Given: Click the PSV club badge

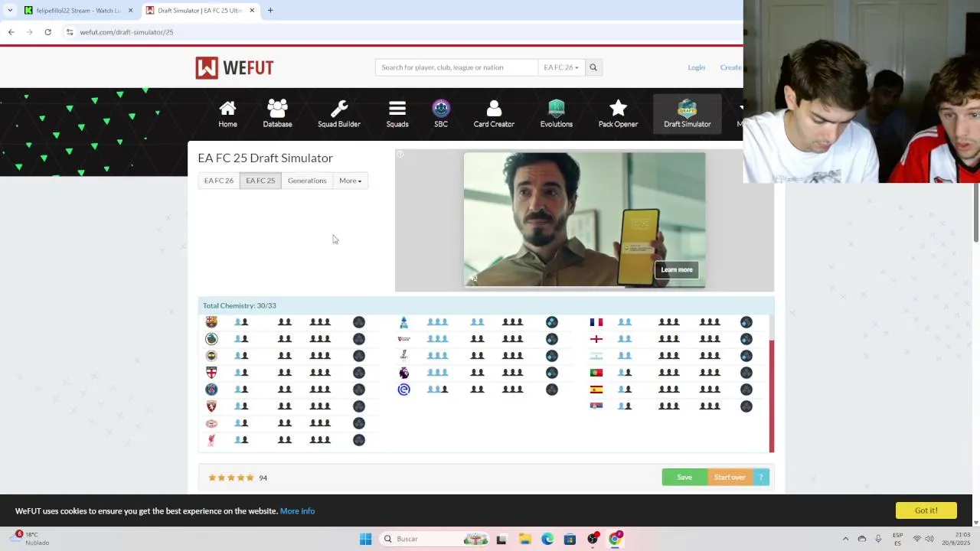Looking at the screenshot, I should tap(211, 423).
